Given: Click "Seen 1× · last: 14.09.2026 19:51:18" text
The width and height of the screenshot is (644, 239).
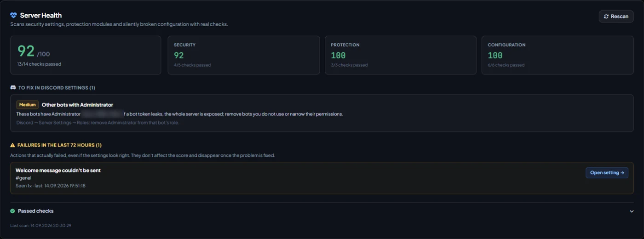Looking at the screenshot, I should pyautogui.click(x=51, y=186).
